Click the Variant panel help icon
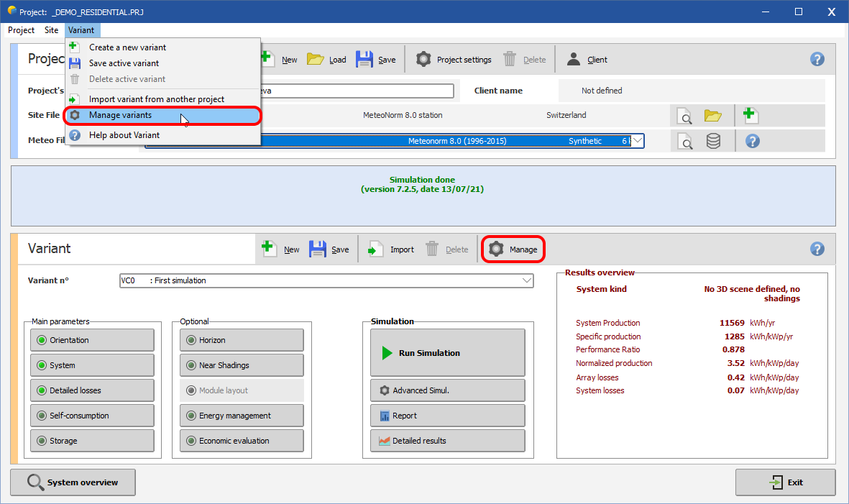 coord(817,249)
